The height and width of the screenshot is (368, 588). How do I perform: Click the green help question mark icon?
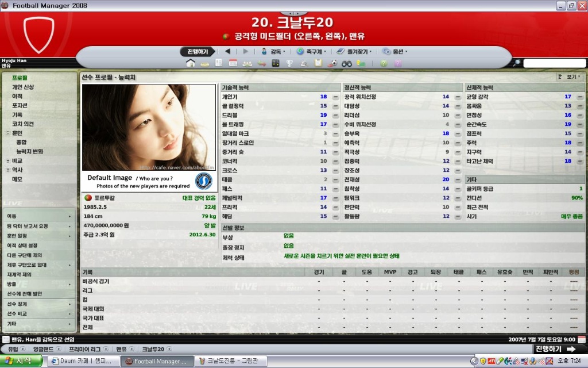pyautogui.click(x=384, y=63)
